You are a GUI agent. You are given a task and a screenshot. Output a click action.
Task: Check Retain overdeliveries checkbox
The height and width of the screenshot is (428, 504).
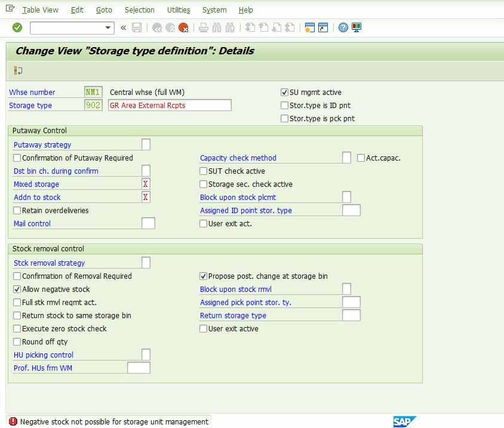(17, 211)
